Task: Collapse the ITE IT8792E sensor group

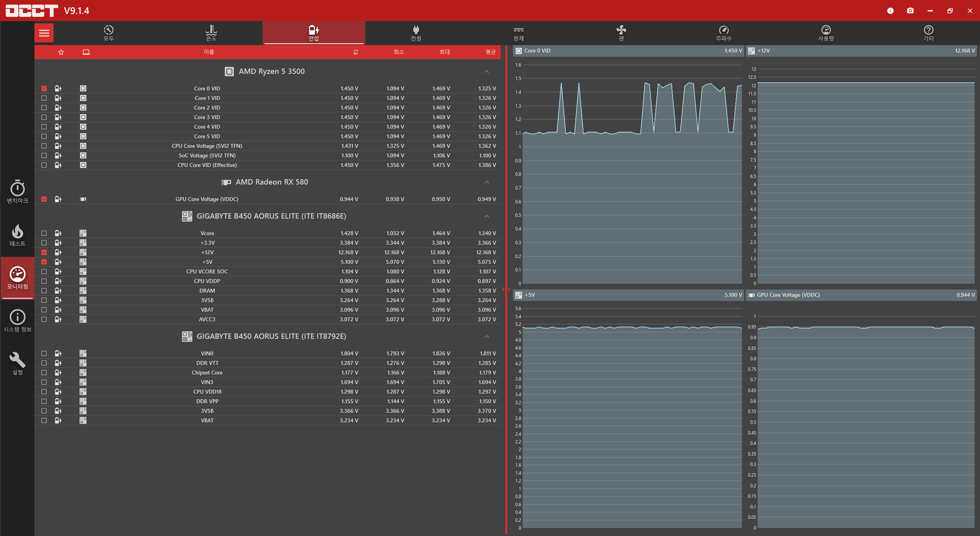Action: (x=487, y=337)
